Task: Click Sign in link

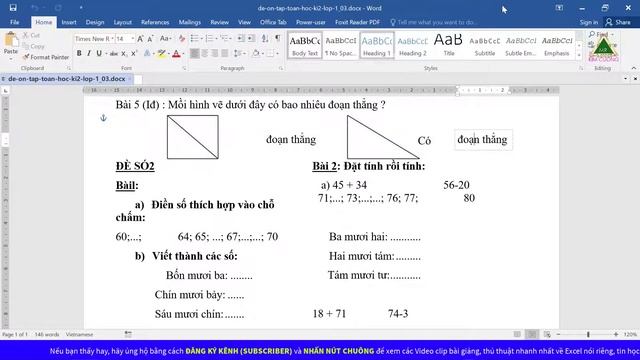Action: tap(589, 22)
